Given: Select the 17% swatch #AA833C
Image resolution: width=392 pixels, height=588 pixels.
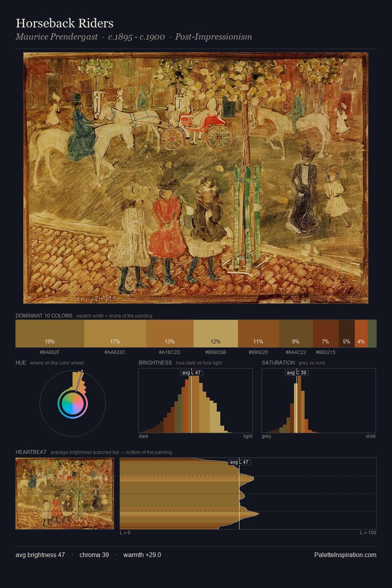Looking at the screenshot, I should point(115,334).
